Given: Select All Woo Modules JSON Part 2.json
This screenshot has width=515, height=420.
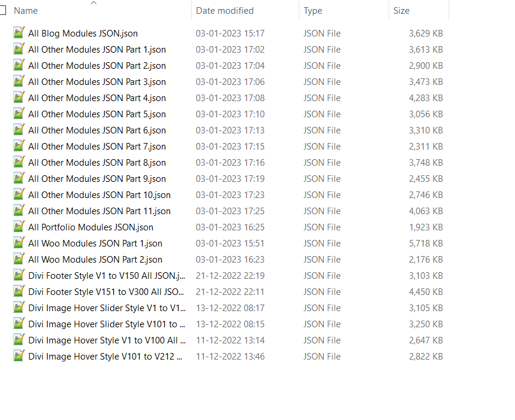Looking at the screenshot, I should pyautogui.click(x=95, y=260).
